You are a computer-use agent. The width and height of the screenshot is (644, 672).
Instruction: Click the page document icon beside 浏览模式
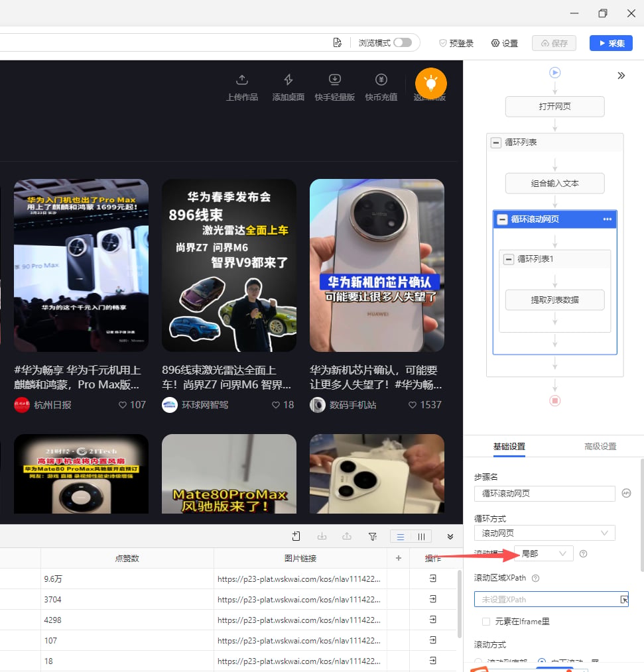338,43
